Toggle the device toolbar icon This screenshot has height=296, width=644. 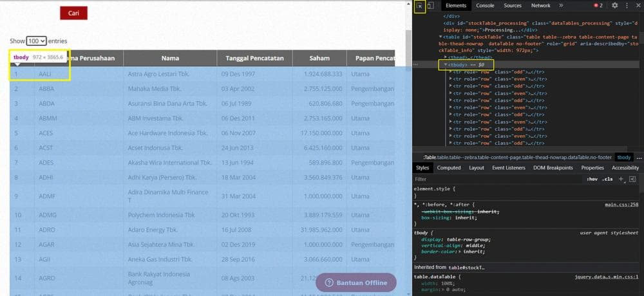pyautogui.click(x=430, y=6)
